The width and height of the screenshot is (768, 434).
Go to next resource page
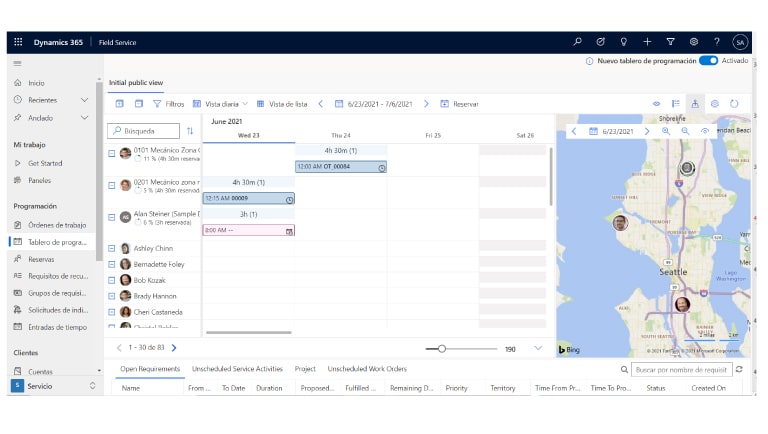click(174, 348)
